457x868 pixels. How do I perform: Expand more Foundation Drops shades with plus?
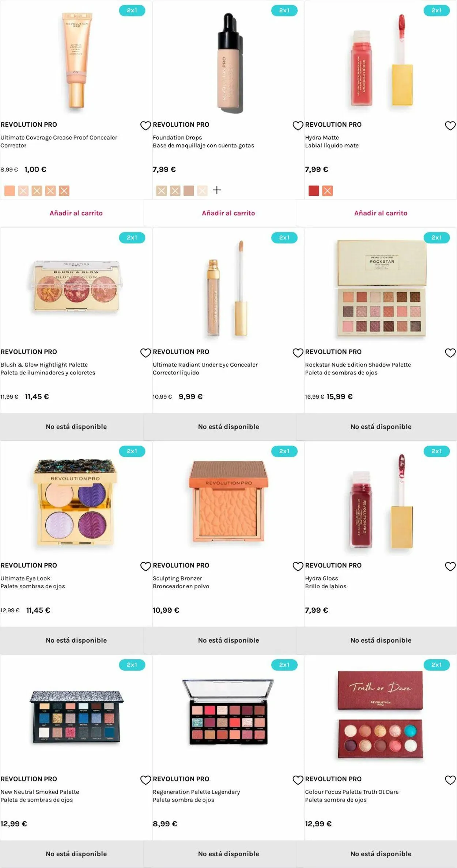tap(217, 190)
